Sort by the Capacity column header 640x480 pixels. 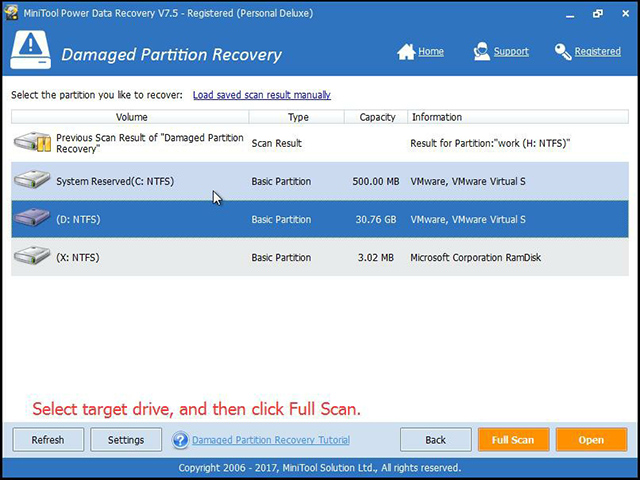pos(377,117)
